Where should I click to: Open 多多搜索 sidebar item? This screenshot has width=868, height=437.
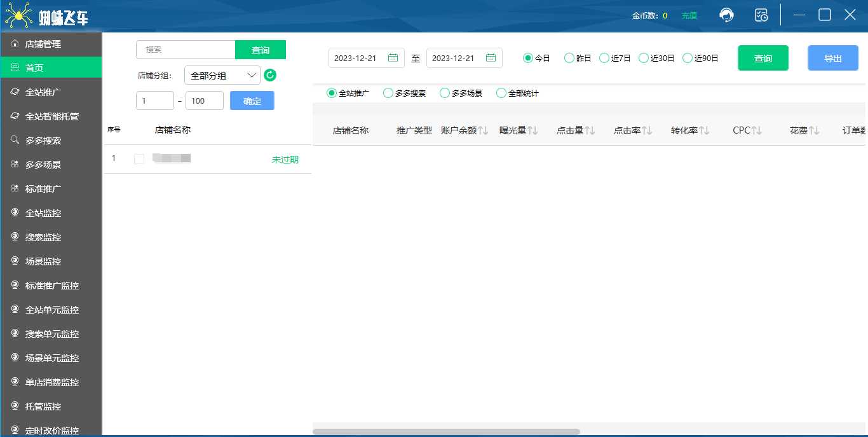51,141
